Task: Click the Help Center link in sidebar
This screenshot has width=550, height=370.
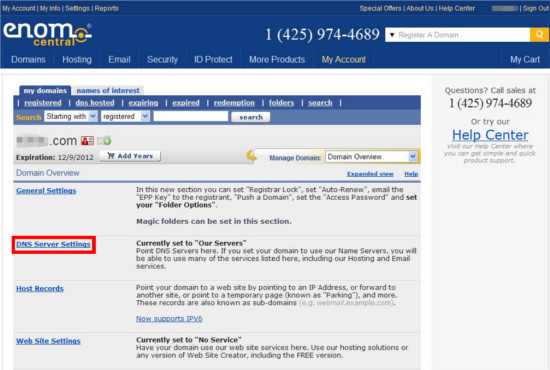Action: pos(490,135)
